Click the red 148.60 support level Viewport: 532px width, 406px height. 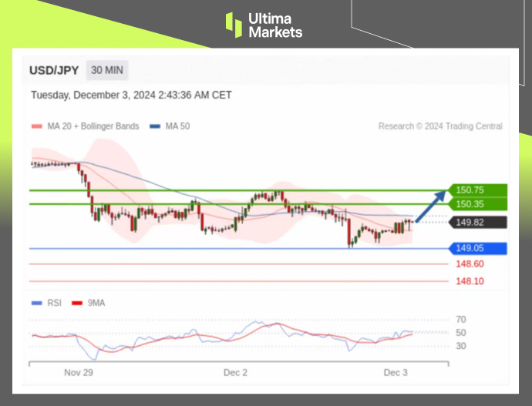(469, 264)
